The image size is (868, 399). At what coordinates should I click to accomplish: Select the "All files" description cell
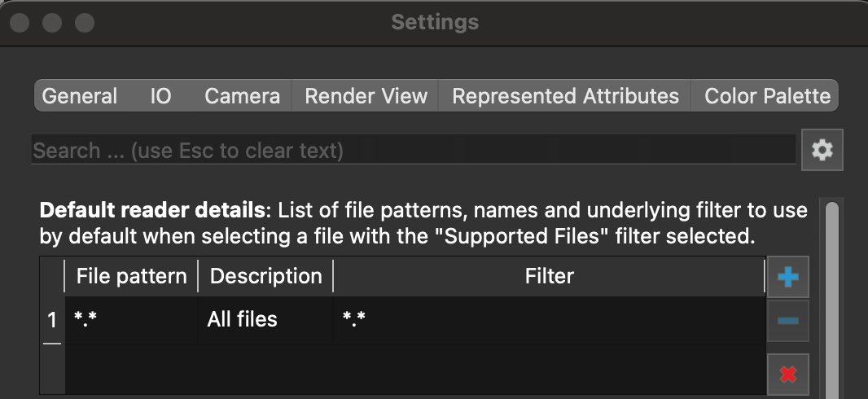[x=265, y=319]
